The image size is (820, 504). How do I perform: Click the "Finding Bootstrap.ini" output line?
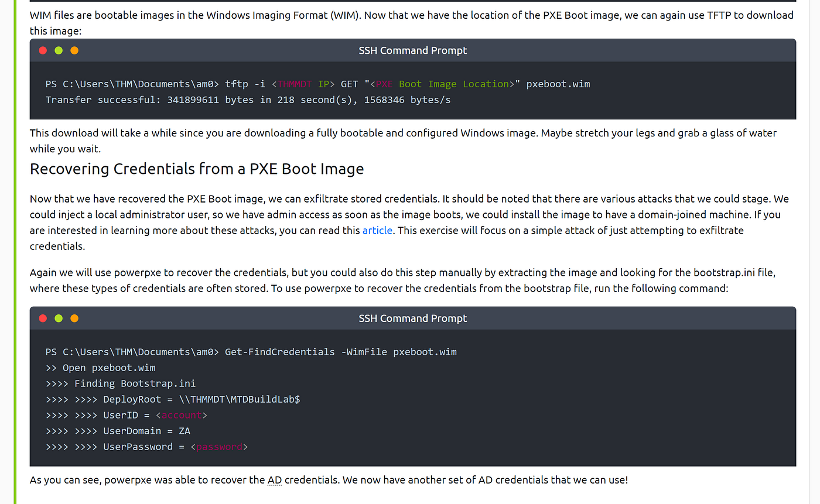[121, 383]
